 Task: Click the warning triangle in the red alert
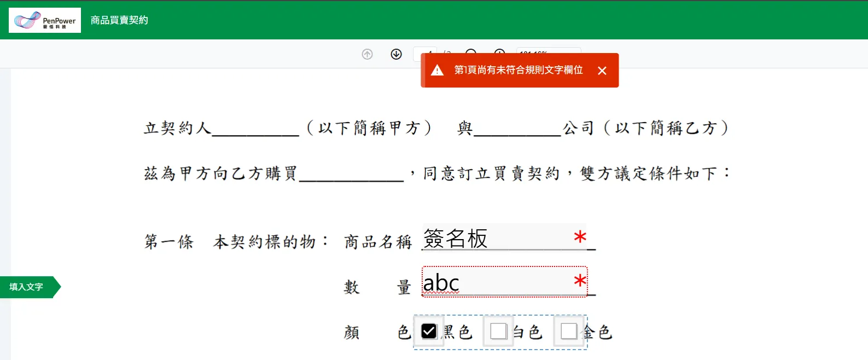click(x=437, y=70)
